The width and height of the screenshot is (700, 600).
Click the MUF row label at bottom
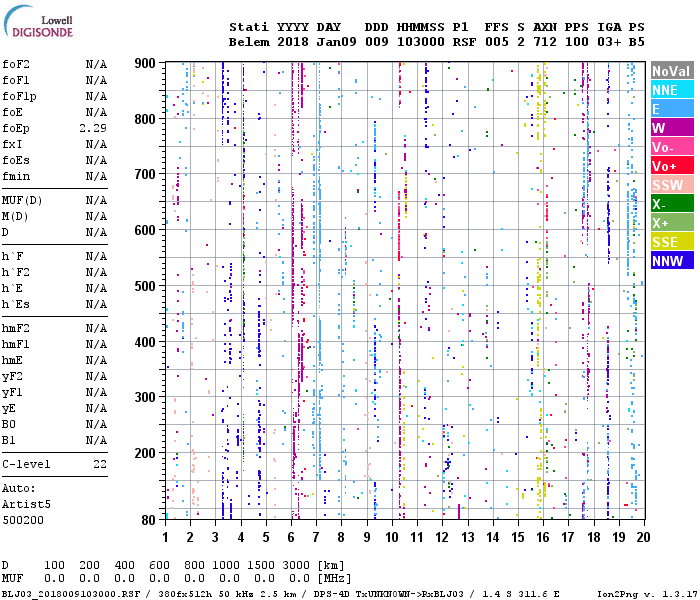[12, 579]
